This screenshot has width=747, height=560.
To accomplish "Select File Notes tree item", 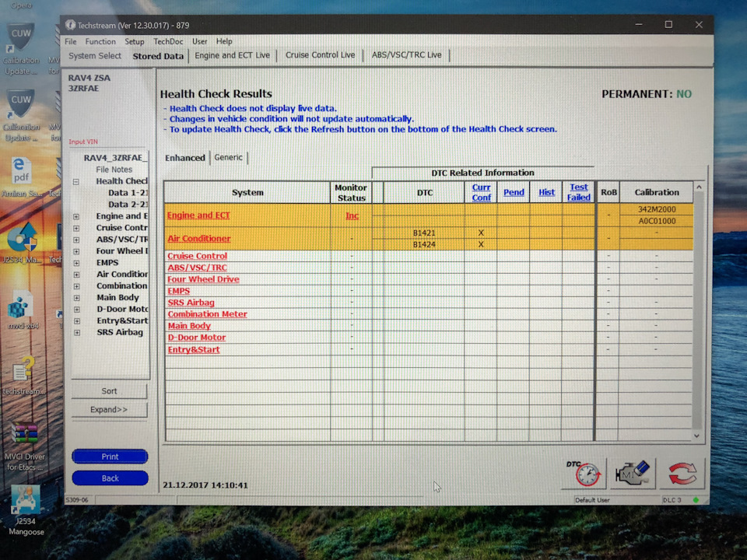I will click(114, 170).
